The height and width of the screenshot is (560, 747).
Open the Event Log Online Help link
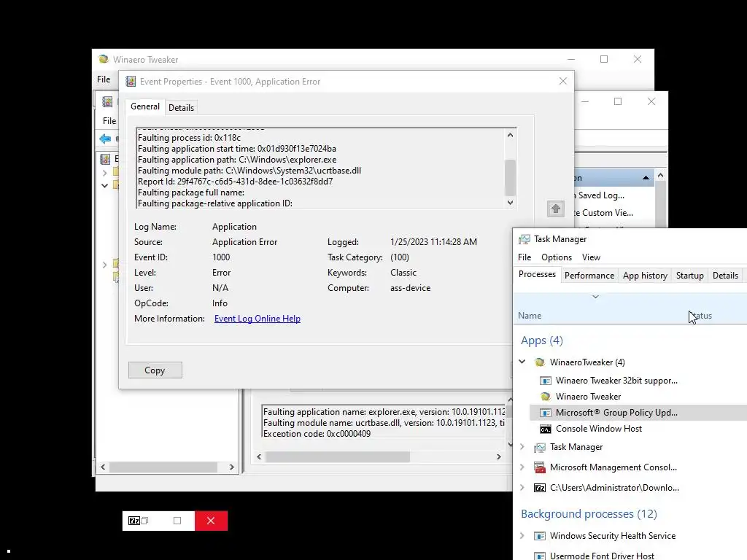pos(258,319)
